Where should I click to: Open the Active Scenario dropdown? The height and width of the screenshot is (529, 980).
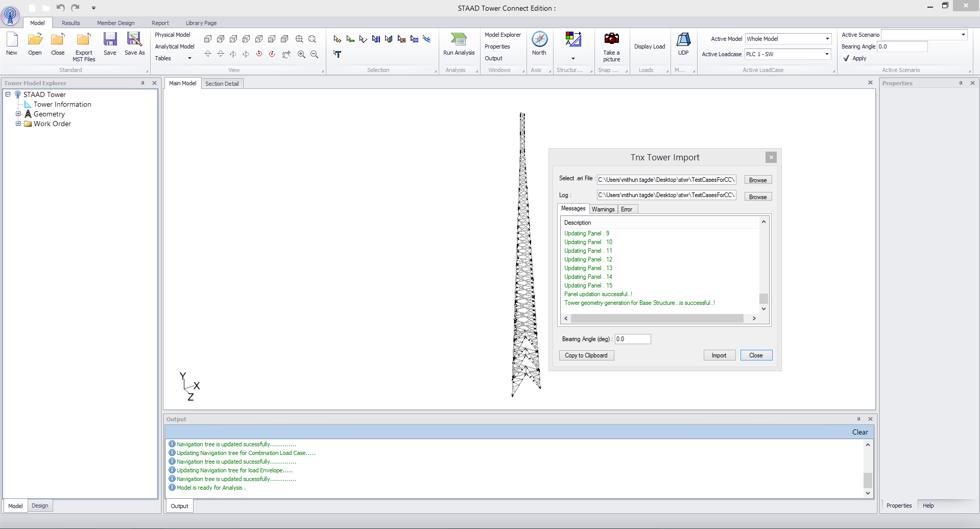(x=963, y=35)
